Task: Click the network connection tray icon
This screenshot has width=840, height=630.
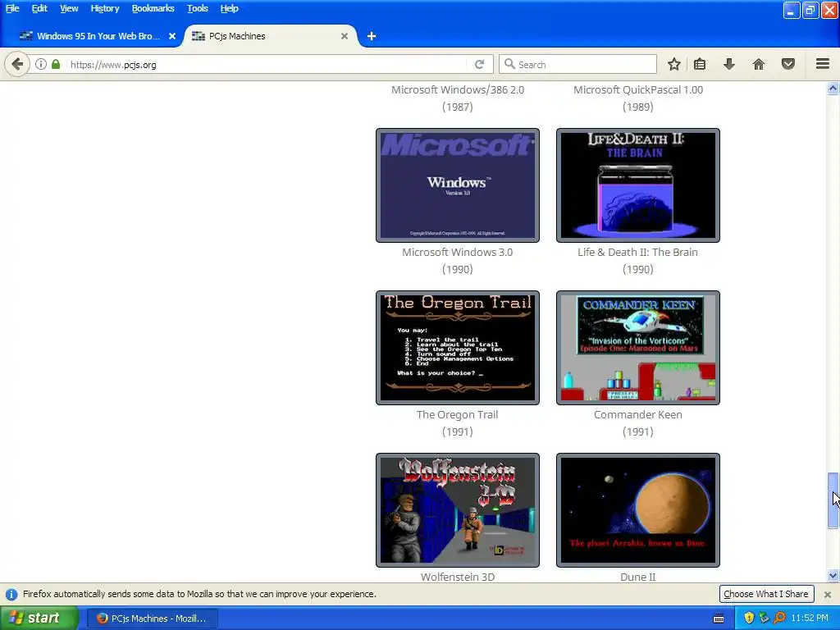Action: 764,619
